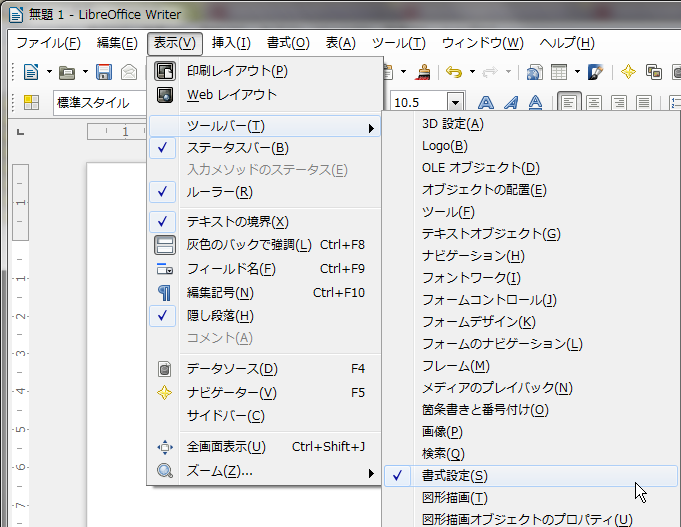
Task: Open 編集(E) menu
Action: coord(117,43)
